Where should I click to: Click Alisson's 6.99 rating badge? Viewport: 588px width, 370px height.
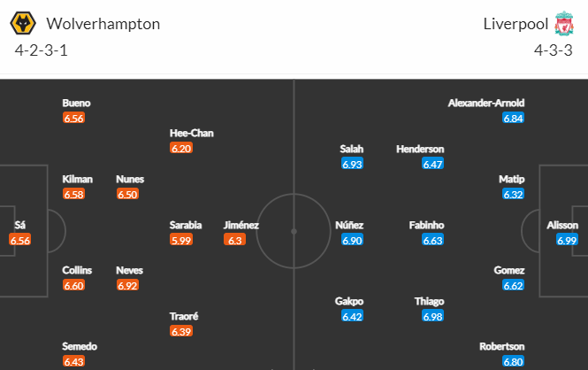click(567, 240)
